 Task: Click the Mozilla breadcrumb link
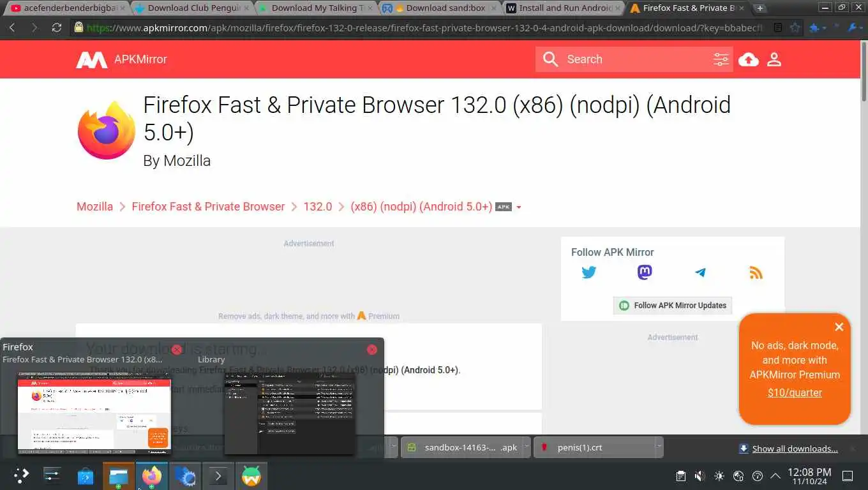pyautogui.click(x=94, y=207)
